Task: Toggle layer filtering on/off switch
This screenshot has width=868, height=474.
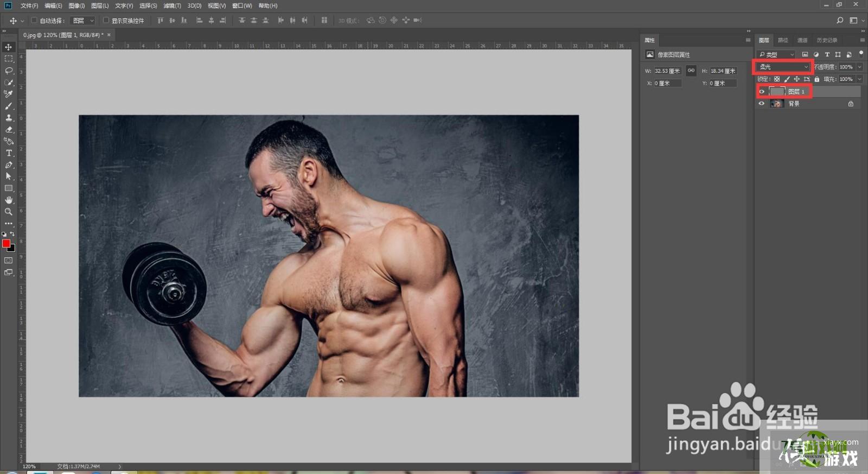Action: pyautogui.click(x=861, y=54)
